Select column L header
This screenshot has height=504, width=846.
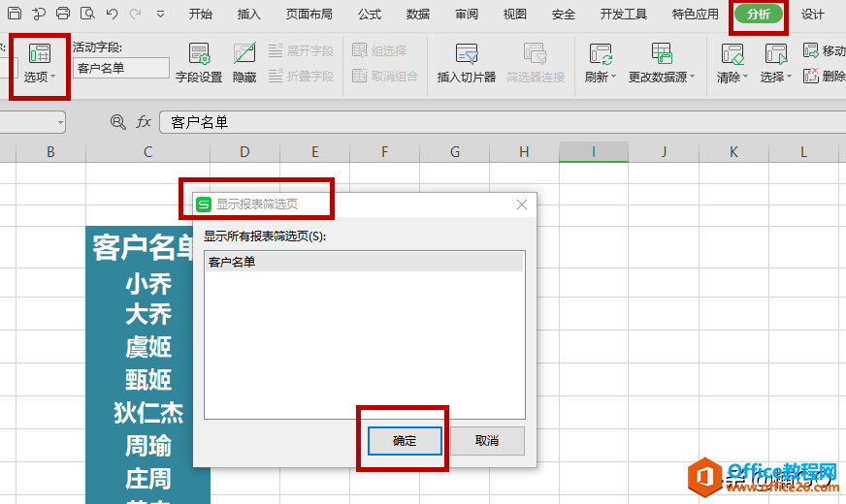coord(804,152)
